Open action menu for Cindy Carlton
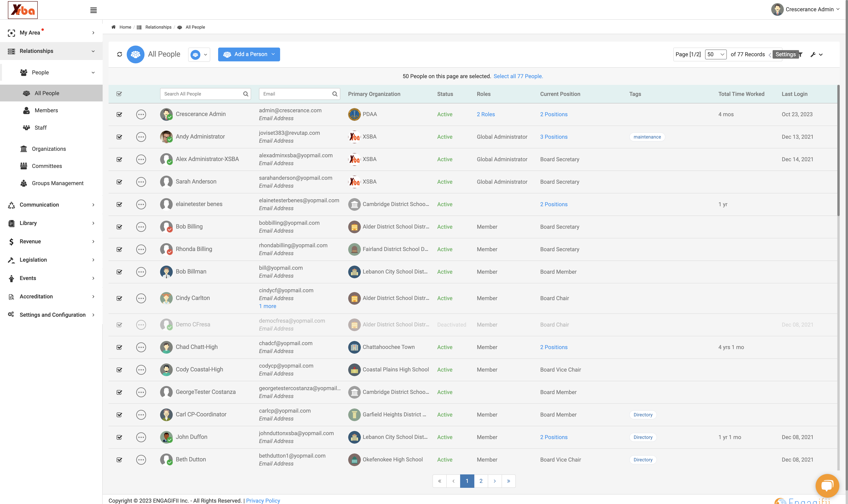This screenshot has height=504, width=848. click(x=141, y=298)
